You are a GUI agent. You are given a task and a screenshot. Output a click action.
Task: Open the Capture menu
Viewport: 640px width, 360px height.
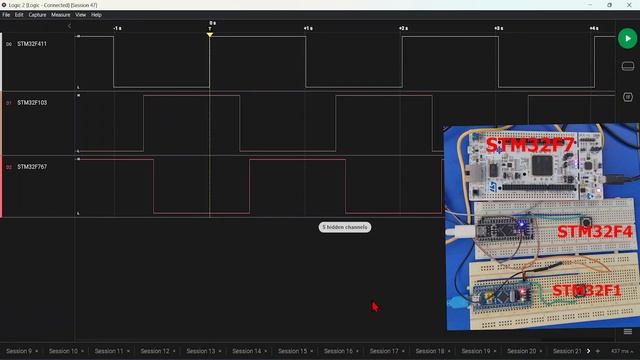(37, 15)
